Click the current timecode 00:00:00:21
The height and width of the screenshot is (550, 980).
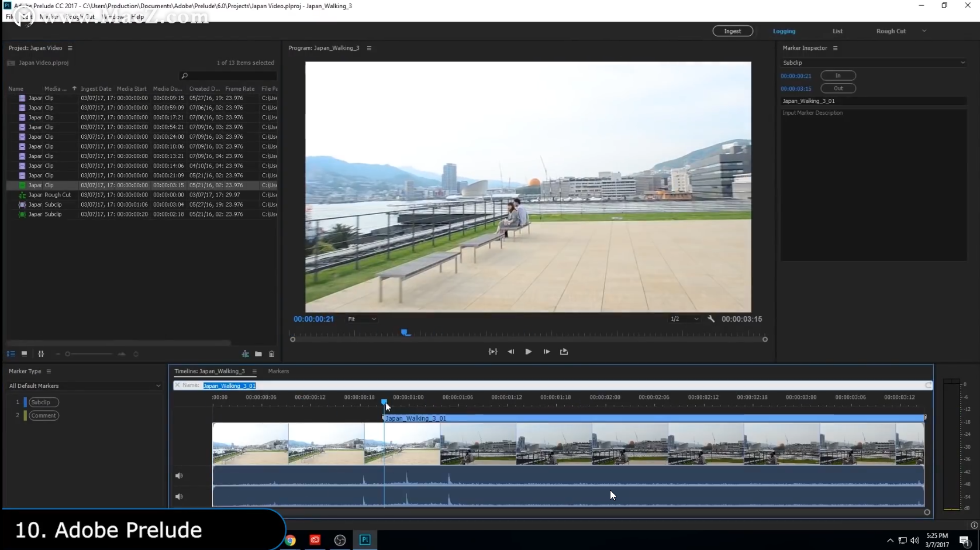(x=313, y=319)
